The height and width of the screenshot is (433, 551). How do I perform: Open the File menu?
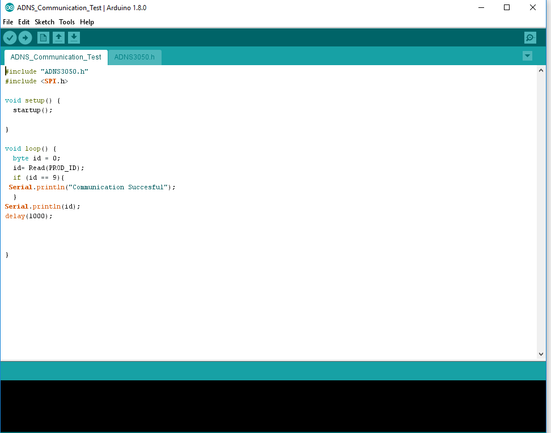tap(8, 22)
